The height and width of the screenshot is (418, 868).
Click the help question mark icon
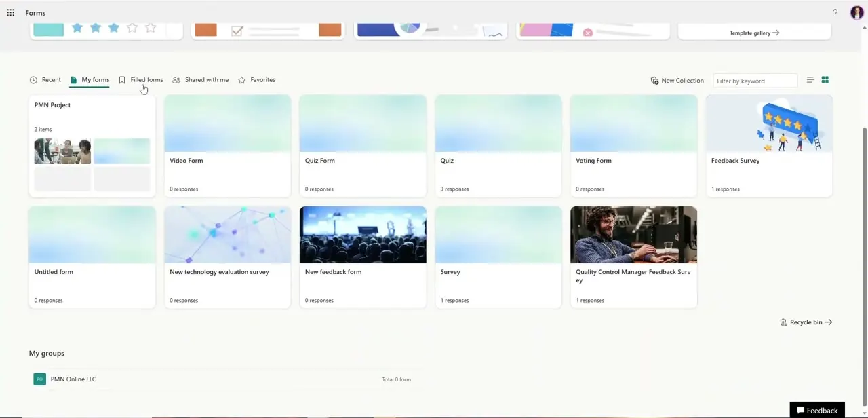(835, 12)
